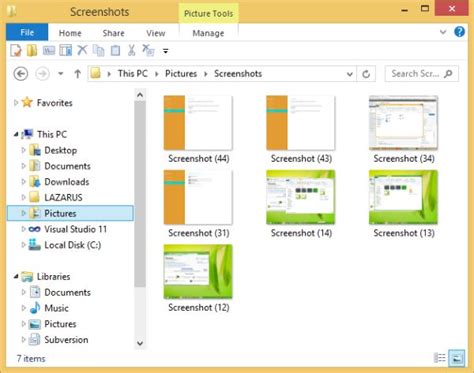Navigate back with the Back arrow
Image resolution: width=474 pixels, height=373 pixels.
tap(21, 74)
